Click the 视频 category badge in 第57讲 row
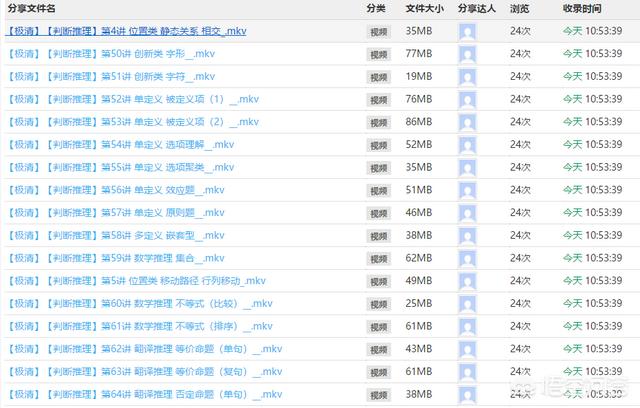Image resolution: width=640 pixels, height=408 pixels. click(378, 213)
